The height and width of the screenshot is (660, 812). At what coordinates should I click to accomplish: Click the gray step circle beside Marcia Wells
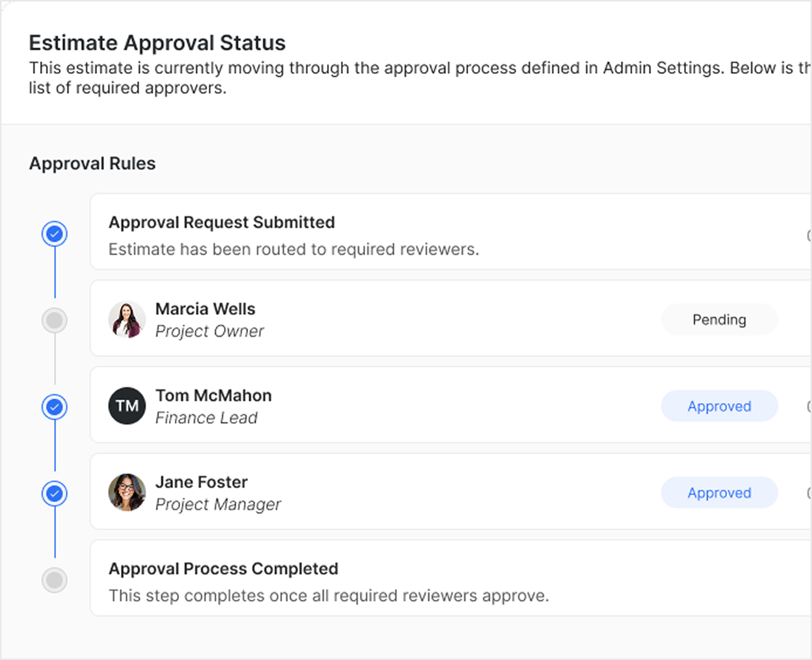pos(54,320)
